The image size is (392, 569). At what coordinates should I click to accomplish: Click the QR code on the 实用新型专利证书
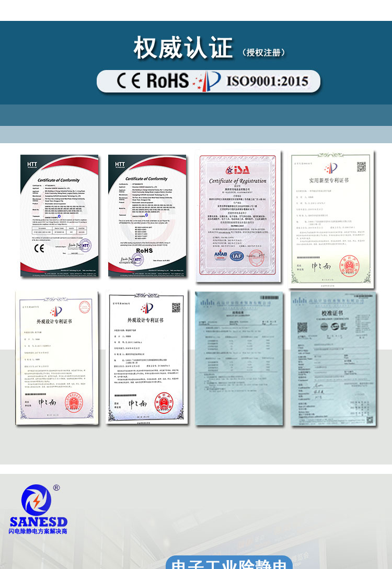361,167
